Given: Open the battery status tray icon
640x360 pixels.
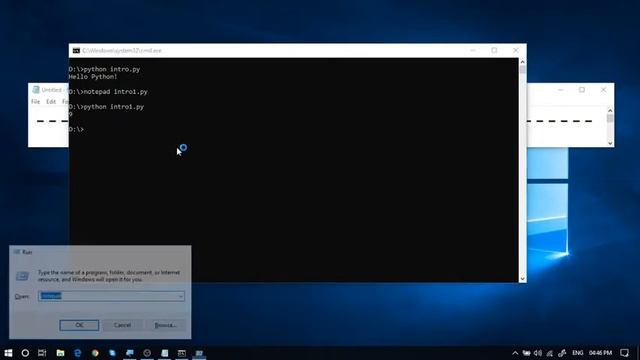Looking at the screenshot, I should point(527,353).
